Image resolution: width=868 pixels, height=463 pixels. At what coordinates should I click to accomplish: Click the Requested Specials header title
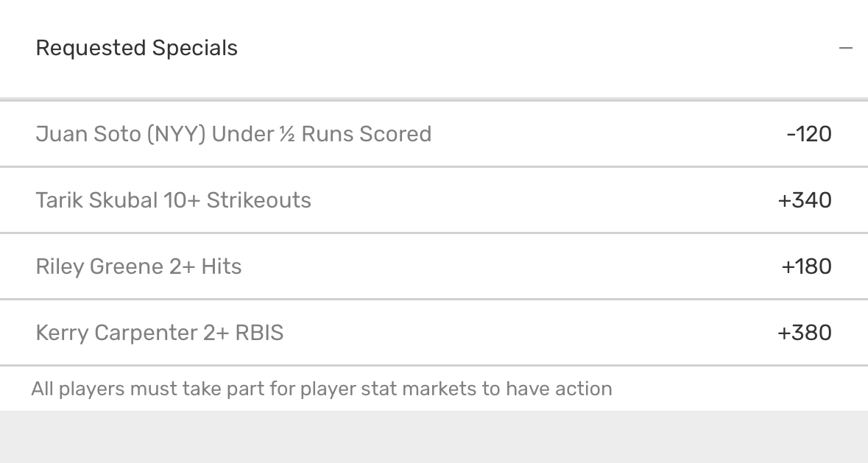136,49
